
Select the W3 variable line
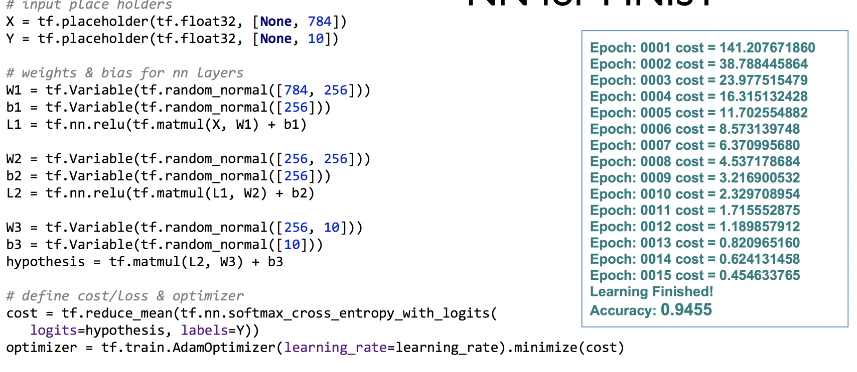tap(185, 227)
